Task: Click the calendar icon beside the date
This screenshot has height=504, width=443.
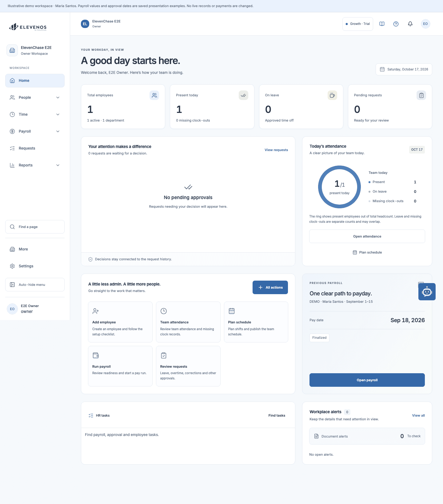Action: click(x=382, y=70)
